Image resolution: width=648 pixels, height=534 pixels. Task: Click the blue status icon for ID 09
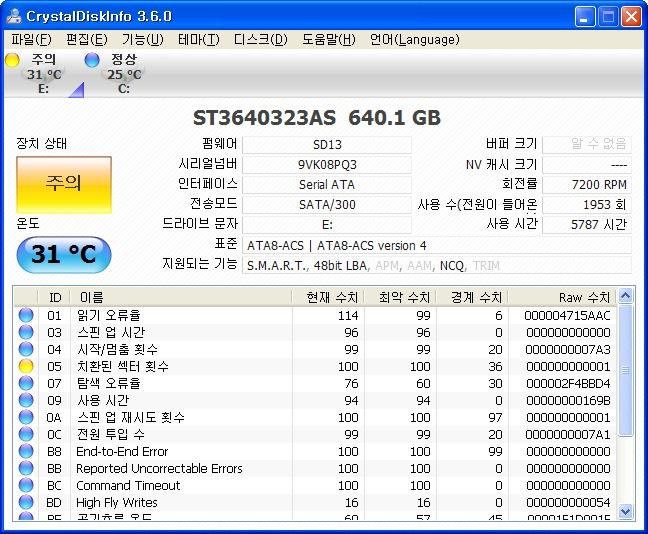coord(26,400)
